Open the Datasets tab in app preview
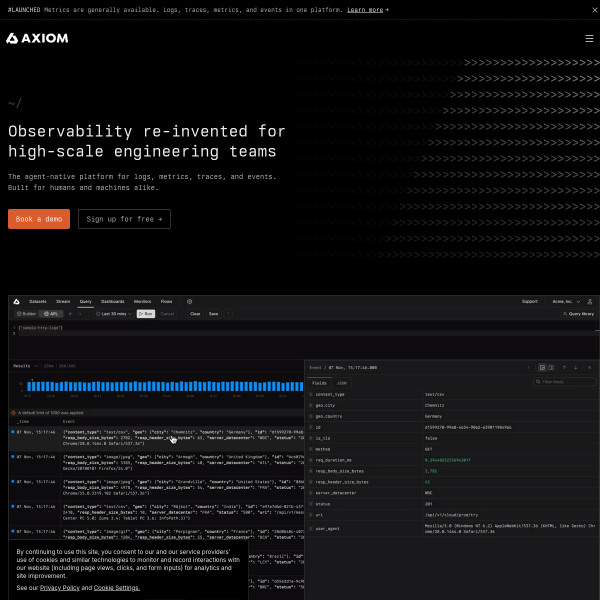The width and height of the screenshot is (600, 600). pyautogui.click(x=38, y=302)
